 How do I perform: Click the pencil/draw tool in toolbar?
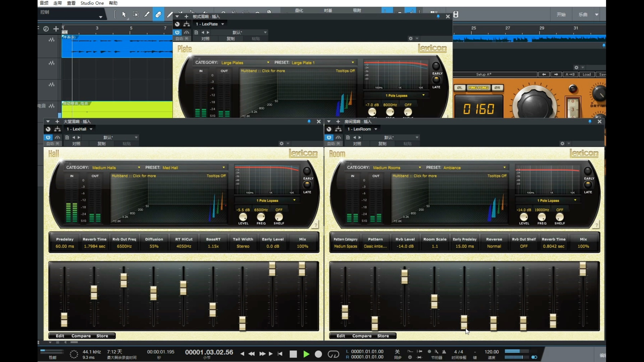click(170, 15)
